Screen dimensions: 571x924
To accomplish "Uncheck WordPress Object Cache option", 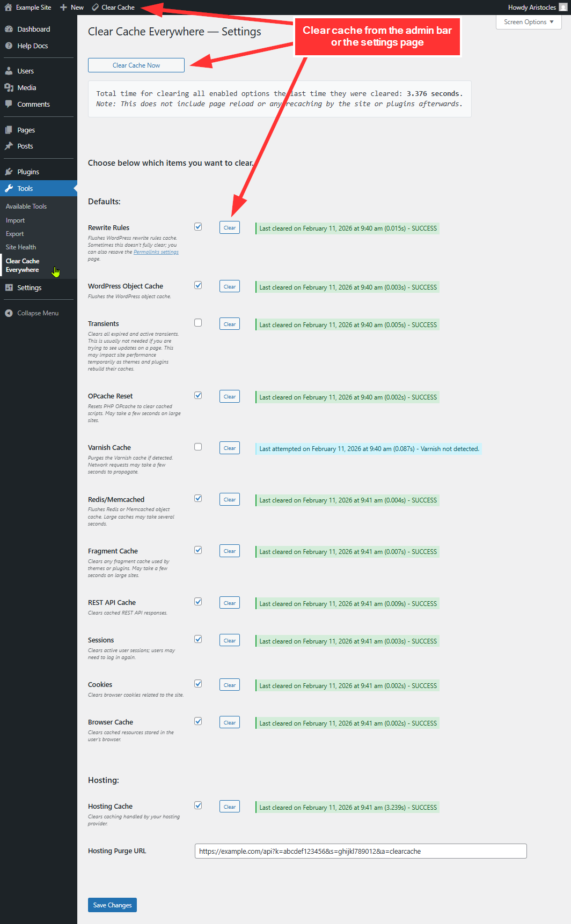I will point(198,285).
